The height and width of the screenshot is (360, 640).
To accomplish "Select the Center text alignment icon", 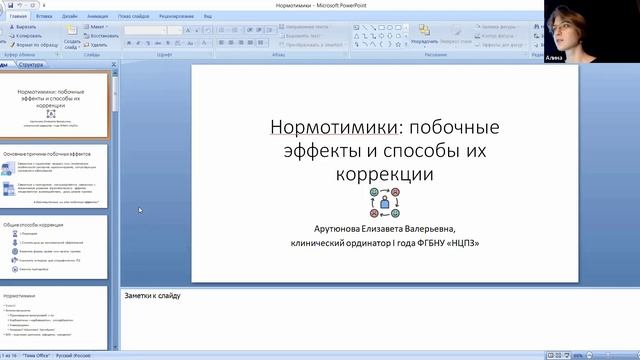I will [x=231, y=42].
